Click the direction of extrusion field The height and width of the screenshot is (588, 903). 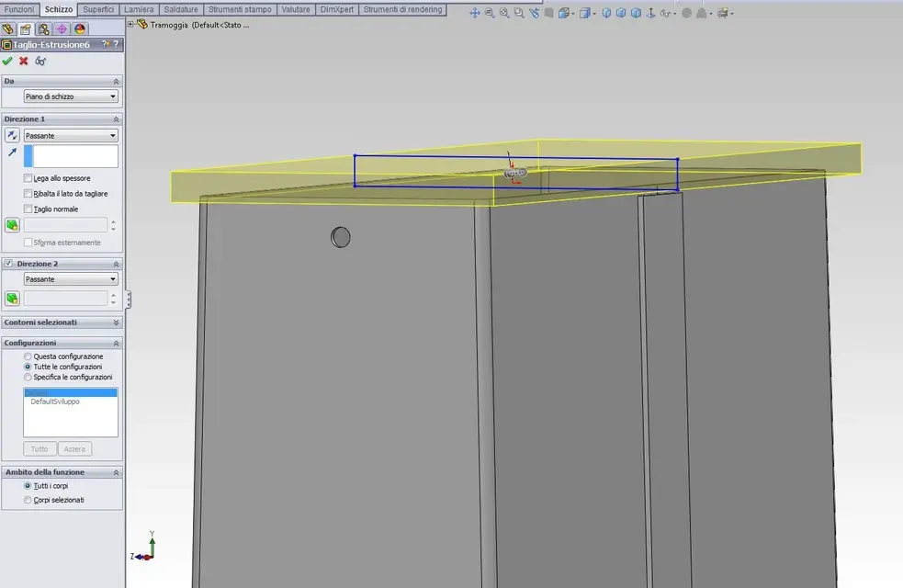click(x=71, y=156)
